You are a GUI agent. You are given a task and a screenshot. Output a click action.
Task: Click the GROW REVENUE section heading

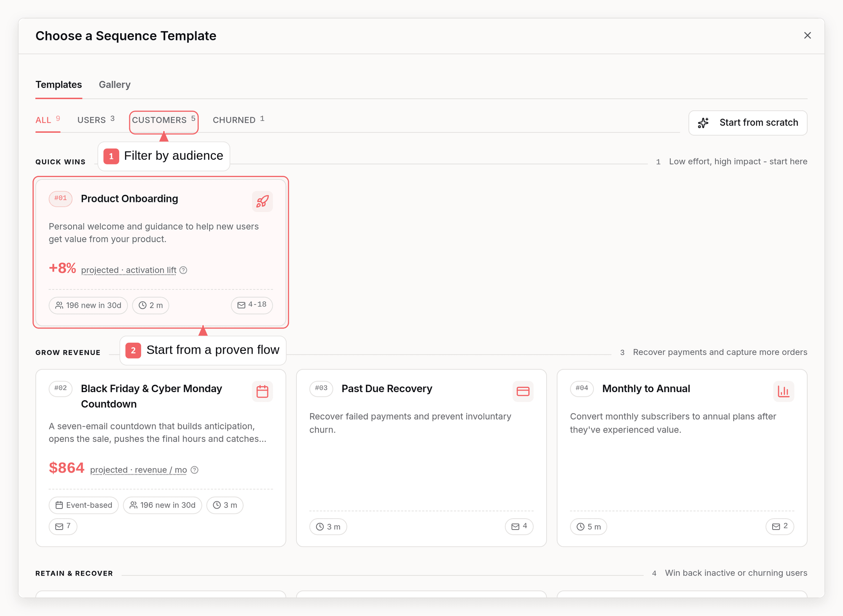click(68, 352)
